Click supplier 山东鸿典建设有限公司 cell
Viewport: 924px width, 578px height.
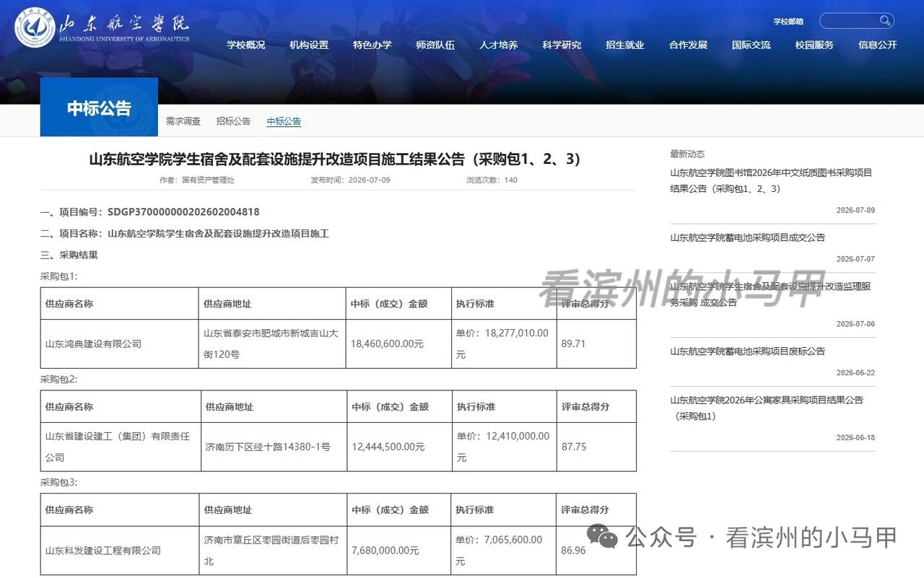119,343
